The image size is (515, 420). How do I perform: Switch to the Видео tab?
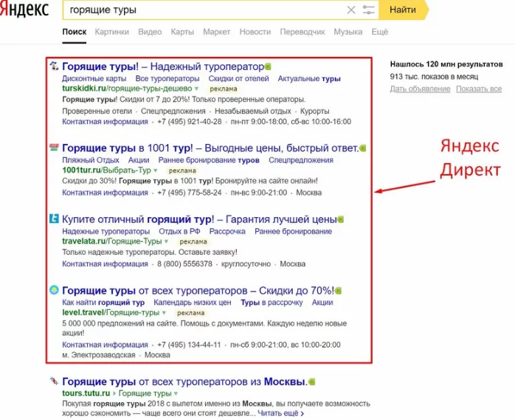tap(150, 32)
